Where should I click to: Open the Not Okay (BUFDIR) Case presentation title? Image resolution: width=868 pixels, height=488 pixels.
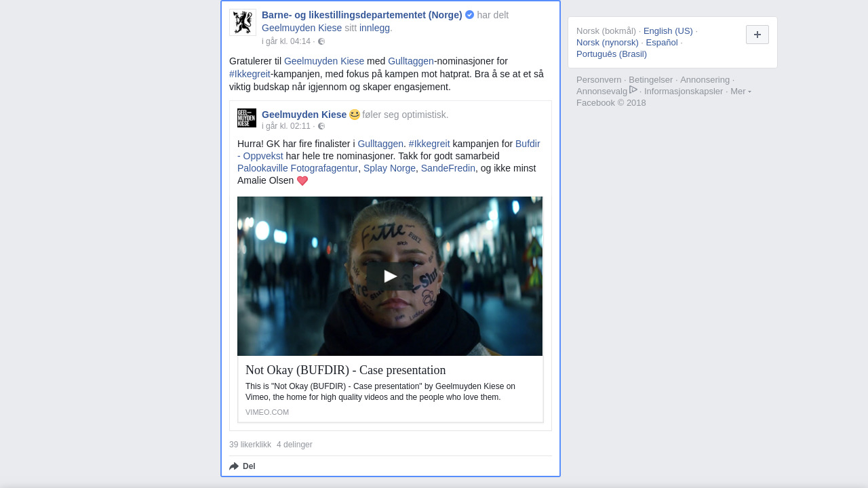click(x=345, y=370)
